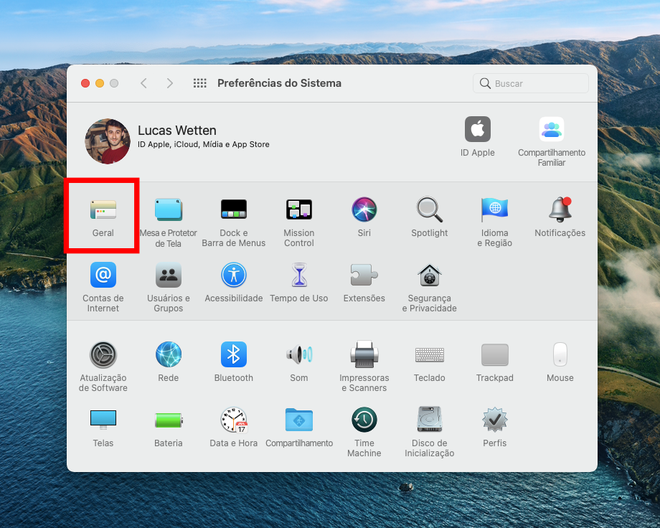This screenshot has height=528, width=660.
Task: Click 'ID Apple, iCloud, Mídia e App Store'
Action: (x=204, y=144)
